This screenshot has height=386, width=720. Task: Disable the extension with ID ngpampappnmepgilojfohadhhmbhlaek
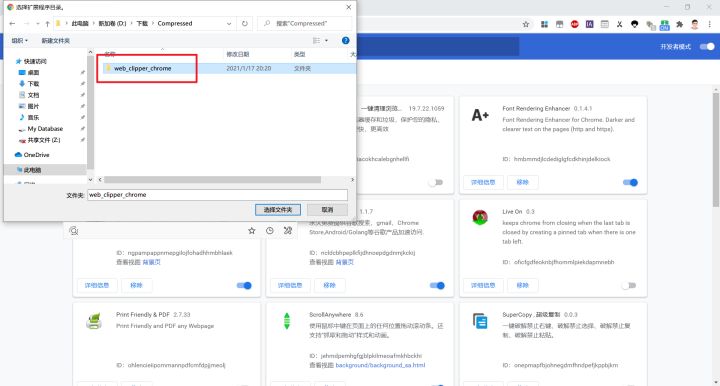click(244, 285)
